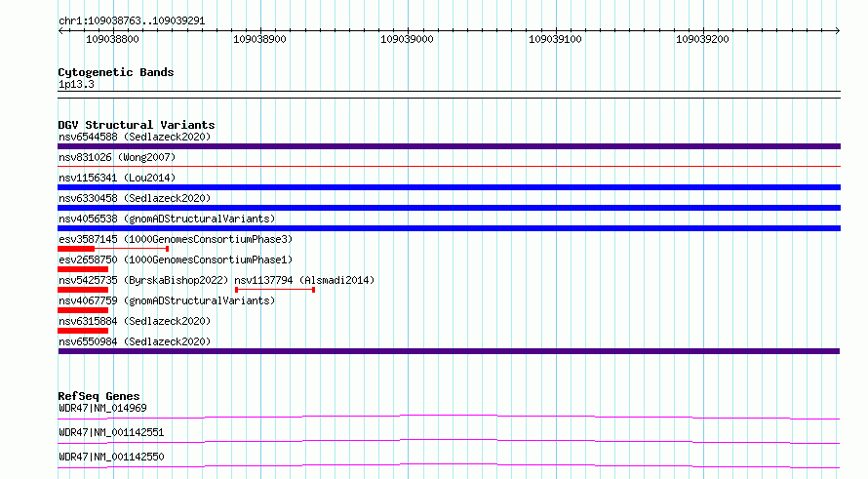Open variant nsv831026 (Wong2007) label

pyautogui.click(x=117, y=157)
